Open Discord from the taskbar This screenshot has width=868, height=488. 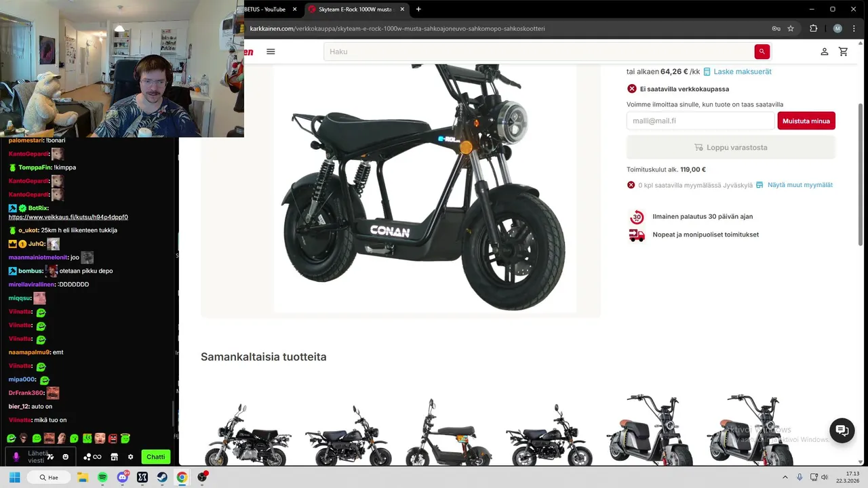[x=122, y=477]
